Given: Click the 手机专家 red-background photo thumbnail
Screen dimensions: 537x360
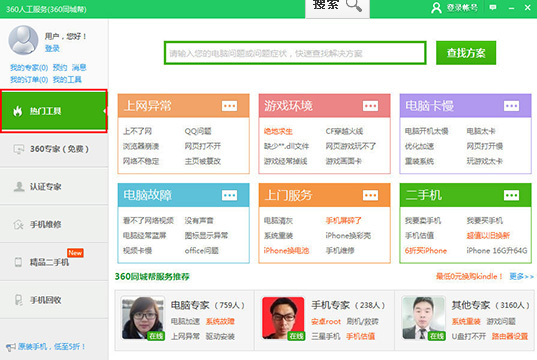Looking at the screenshot, I should [283, 318].
